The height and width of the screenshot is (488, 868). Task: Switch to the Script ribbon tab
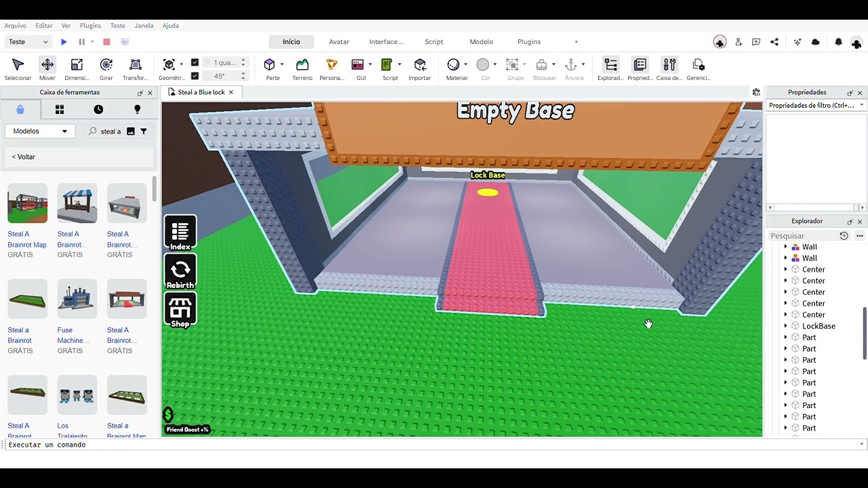pos(434,42)
